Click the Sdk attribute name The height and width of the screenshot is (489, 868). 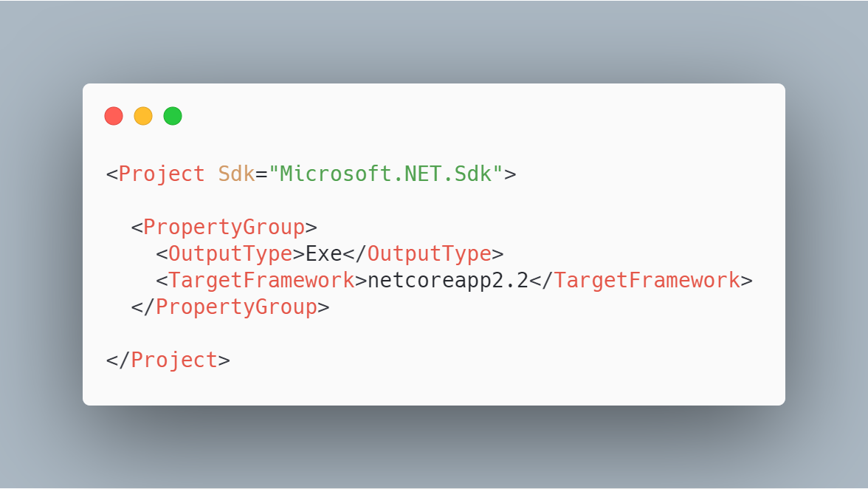pos(236,174)
